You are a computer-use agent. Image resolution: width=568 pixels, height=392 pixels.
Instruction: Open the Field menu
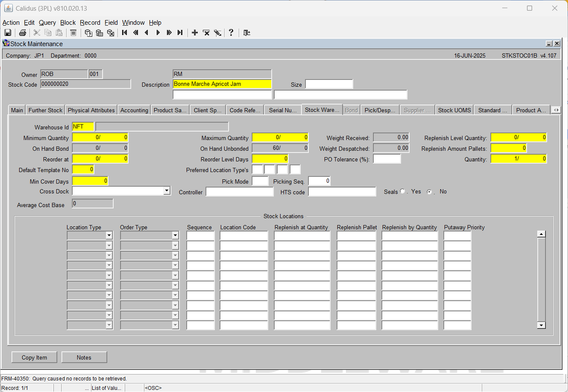coord(111,23)
